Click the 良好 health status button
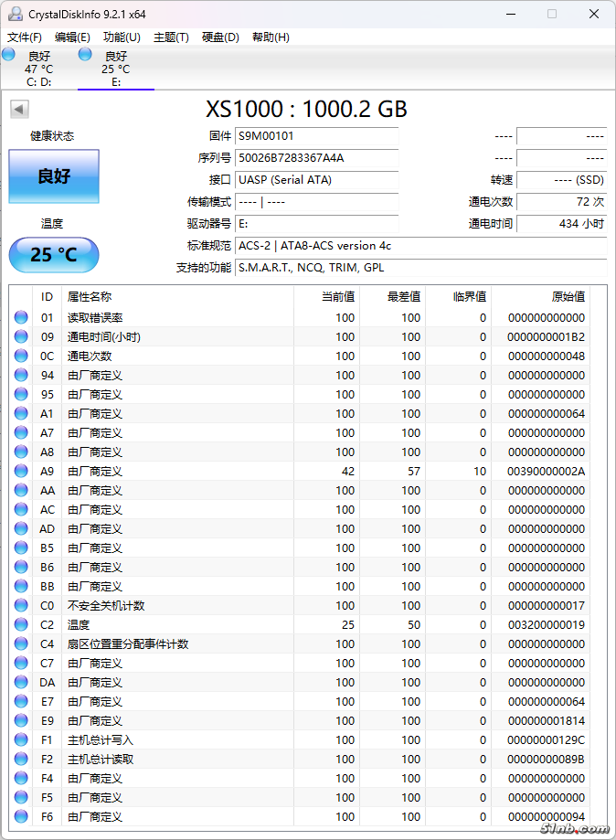 pos(54,176)
